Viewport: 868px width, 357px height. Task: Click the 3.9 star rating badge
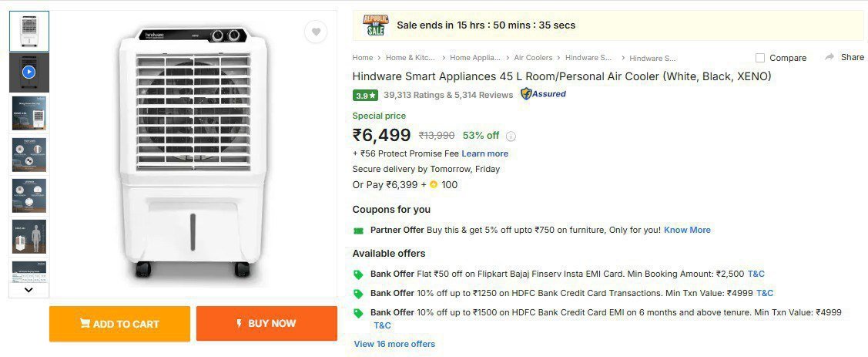[365, 96]
